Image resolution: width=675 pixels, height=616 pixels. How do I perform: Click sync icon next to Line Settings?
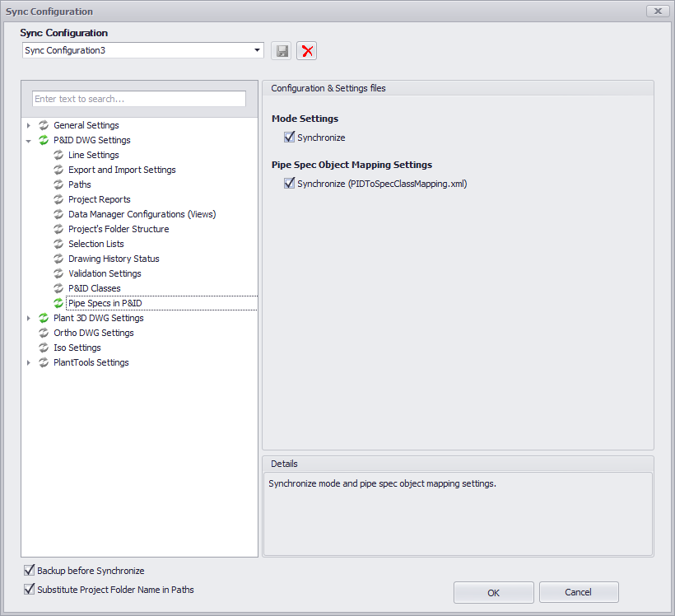coord(58,155)
